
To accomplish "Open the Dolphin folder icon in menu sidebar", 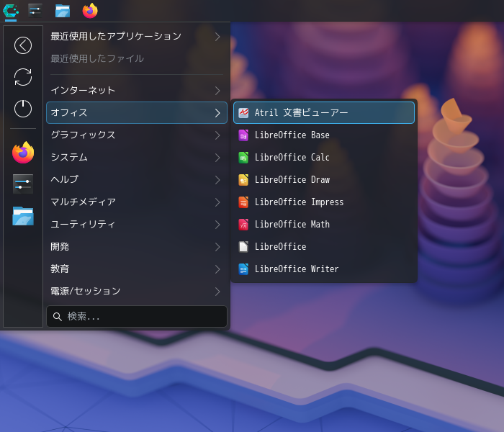I will pyautogui.click(x=23, y=216).
